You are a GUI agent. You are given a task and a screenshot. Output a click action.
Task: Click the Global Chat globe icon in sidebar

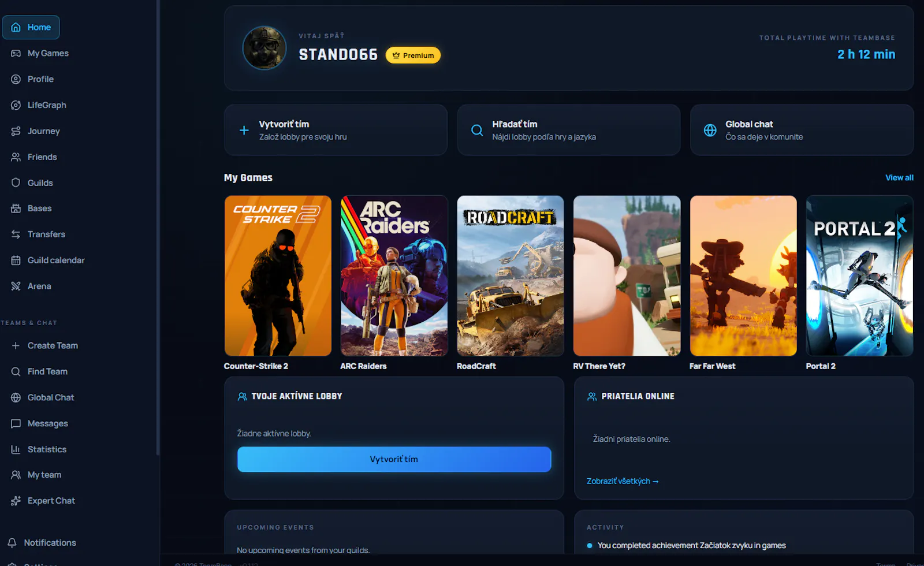click(16, 397)
